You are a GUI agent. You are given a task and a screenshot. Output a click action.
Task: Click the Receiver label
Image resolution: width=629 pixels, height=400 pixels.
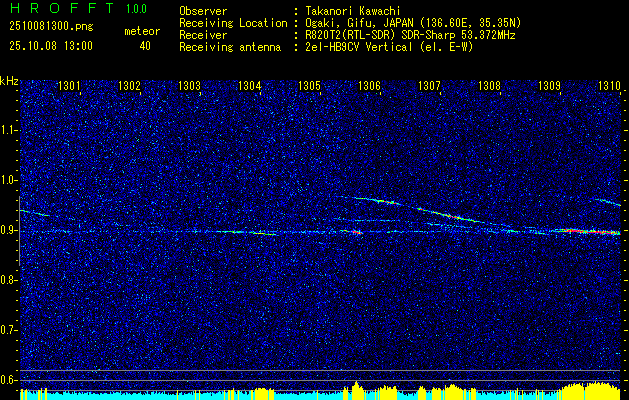(x=203, y=35)
